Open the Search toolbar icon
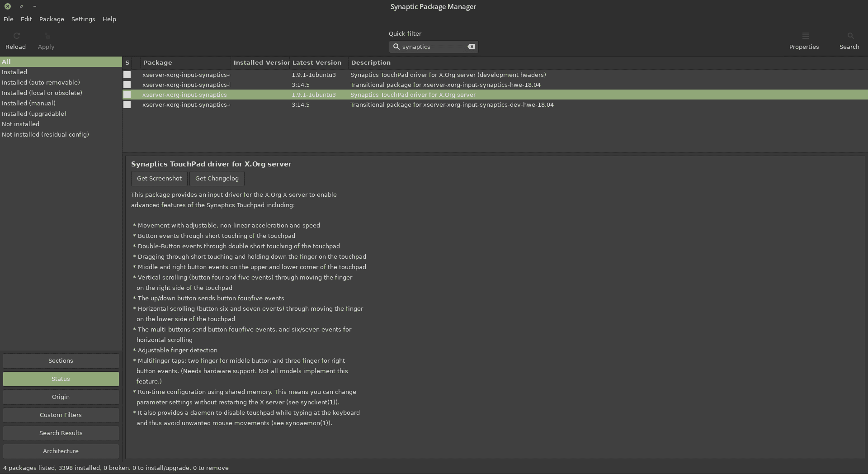Image resolution: width=868 pixels, height=474 pixels. tap(850, 36)
